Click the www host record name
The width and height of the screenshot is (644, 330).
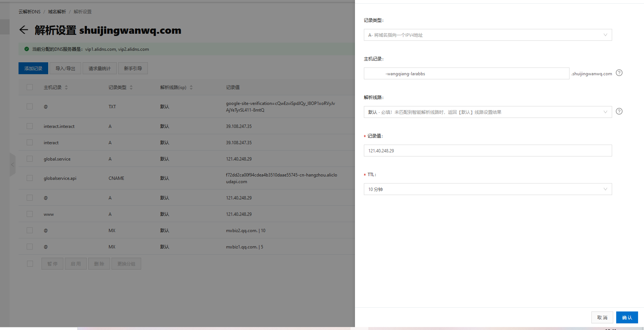[x=49, y=214]
